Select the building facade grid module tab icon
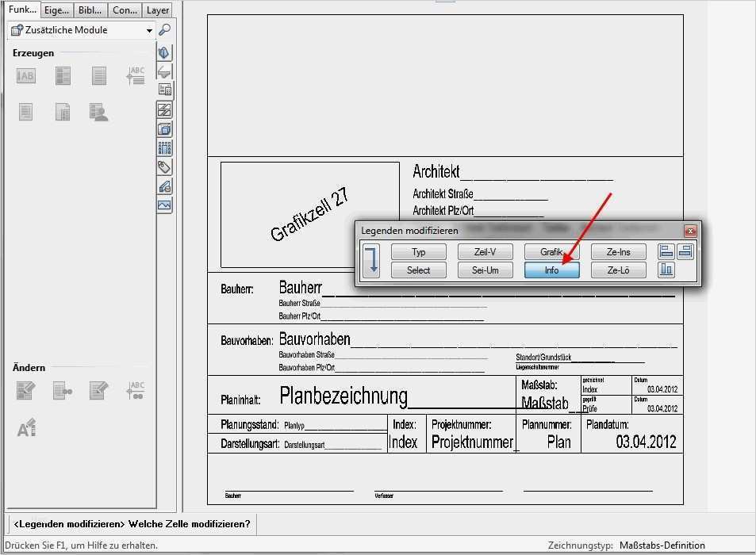 click(164, 148)
